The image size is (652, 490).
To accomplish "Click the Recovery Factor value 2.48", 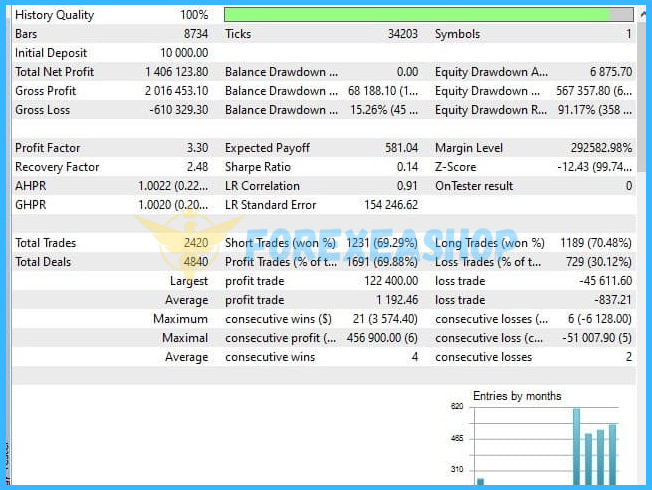I will [x=197, y=167].
